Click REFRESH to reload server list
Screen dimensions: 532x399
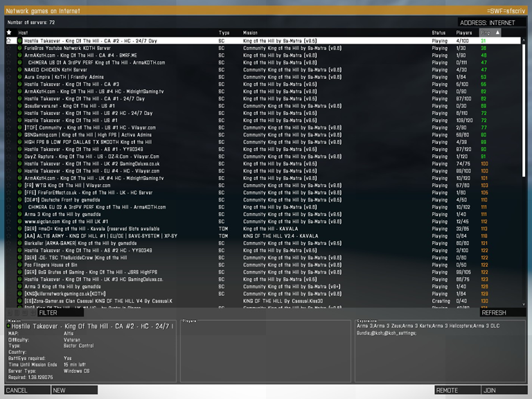pyautogui.click(x=503, y=313)
